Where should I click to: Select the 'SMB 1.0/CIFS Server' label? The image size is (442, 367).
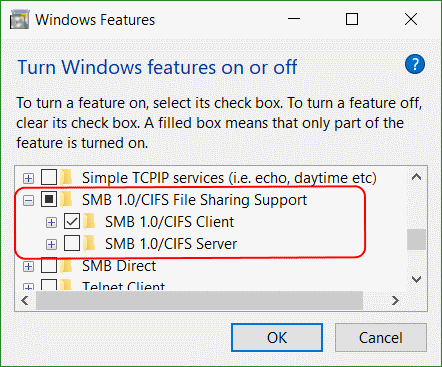pos(171,244)
